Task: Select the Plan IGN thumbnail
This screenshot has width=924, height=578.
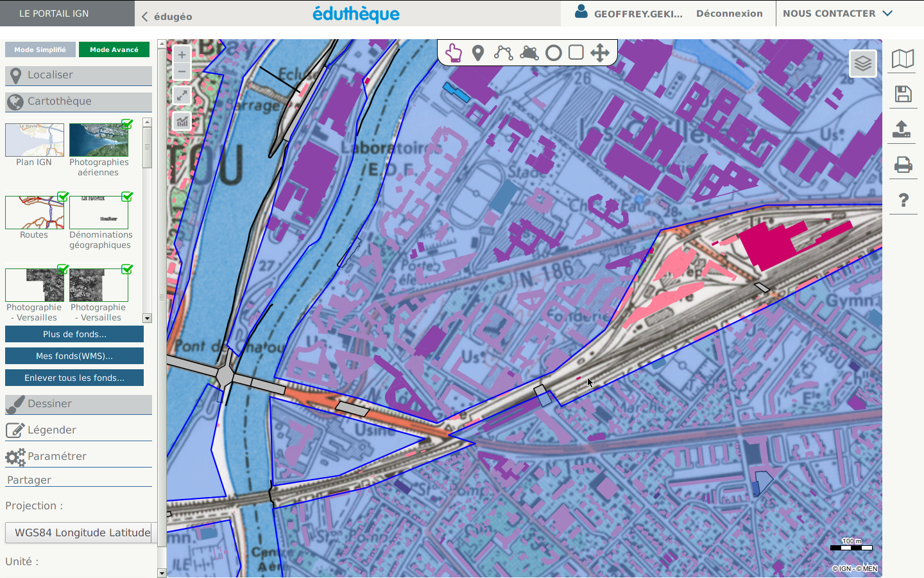Action: pos(35,141)
